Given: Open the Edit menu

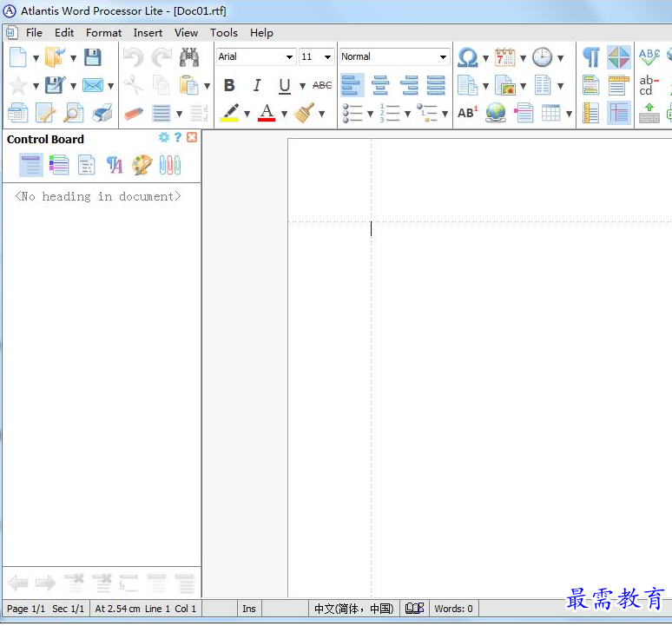Looking at the screenshot, I should tap(64, 33).
